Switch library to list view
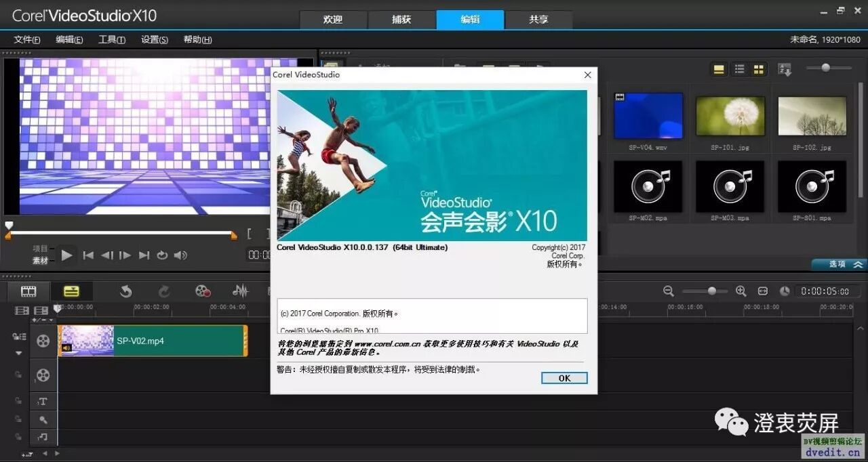Screen dimensions: 868x462 pos(739,69)
